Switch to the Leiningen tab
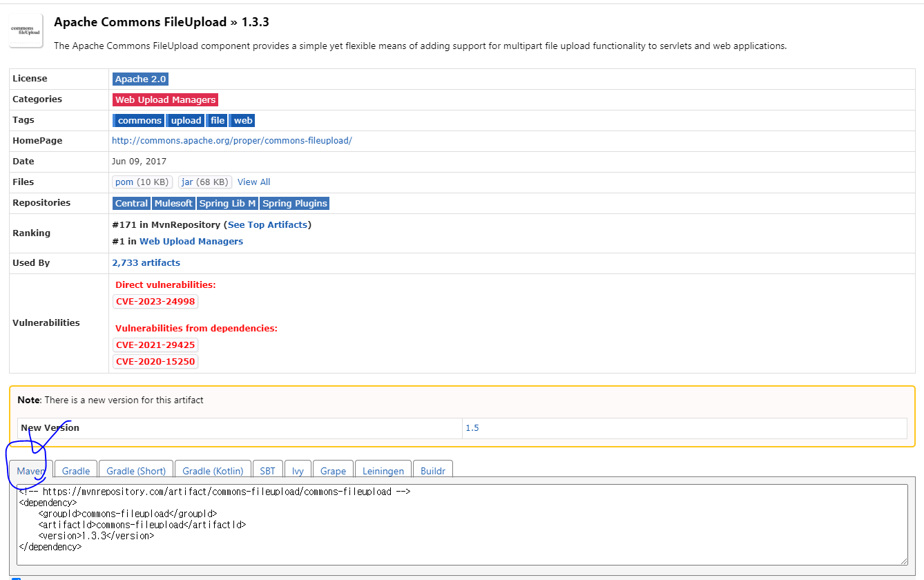Viewport: 924px width, 580px height. coord(383,471)
